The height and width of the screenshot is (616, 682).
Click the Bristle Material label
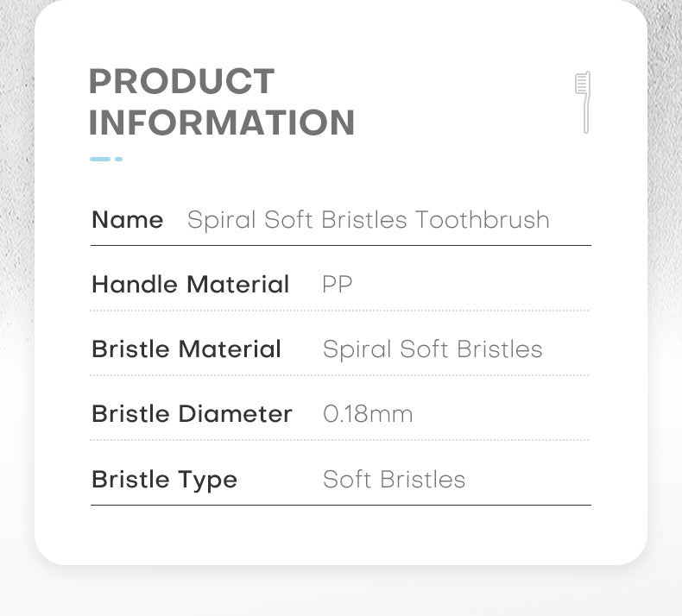pos(186,349)
